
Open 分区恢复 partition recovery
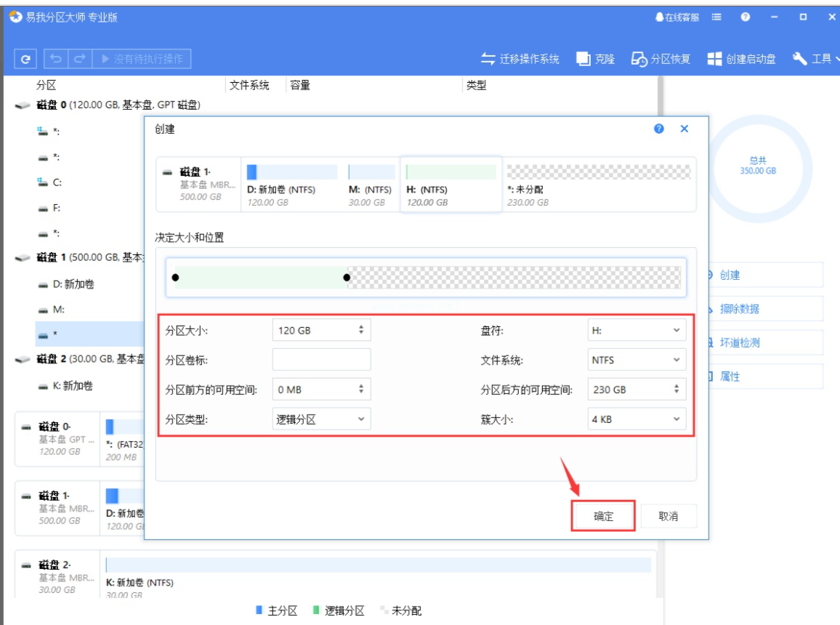(661, 59)
